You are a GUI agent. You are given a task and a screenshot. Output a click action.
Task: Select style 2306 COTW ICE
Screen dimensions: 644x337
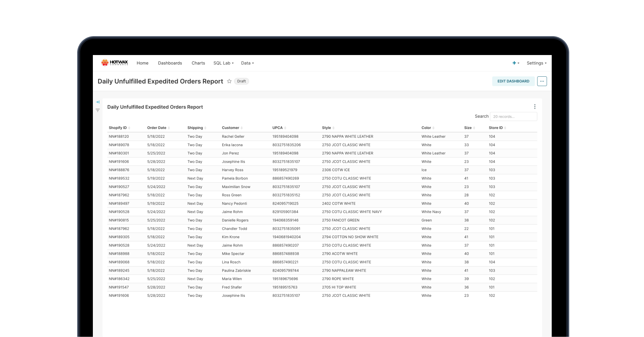(x=336, y=170)
